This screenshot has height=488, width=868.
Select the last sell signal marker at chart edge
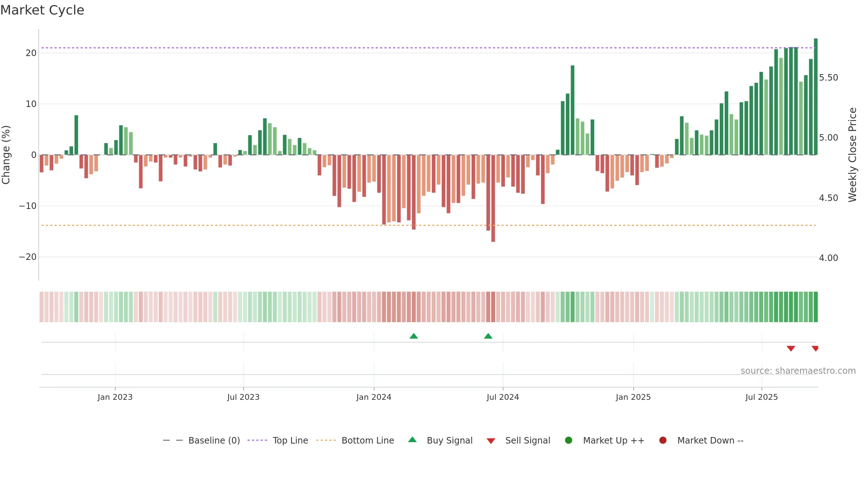click(x=815, y=348)
